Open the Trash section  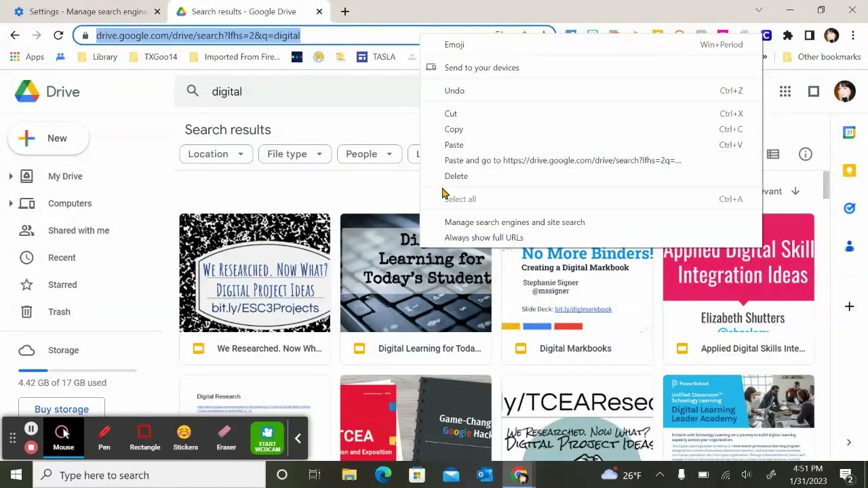click(59, 312)
